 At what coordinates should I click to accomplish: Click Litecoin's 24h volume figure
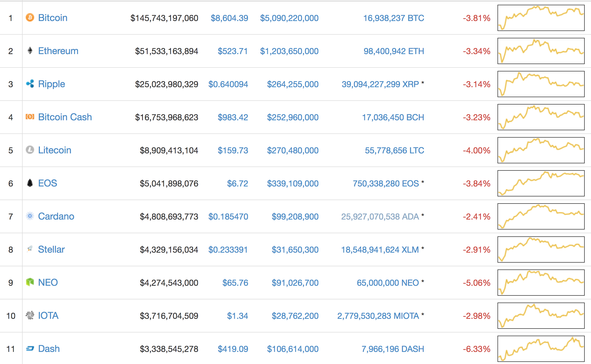coord(293,150)
